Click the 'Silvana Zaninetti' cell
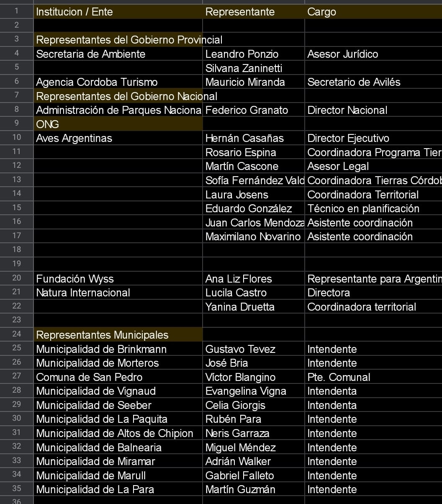The height and width of the screenshot is (504, 442). tap(254, 68)
